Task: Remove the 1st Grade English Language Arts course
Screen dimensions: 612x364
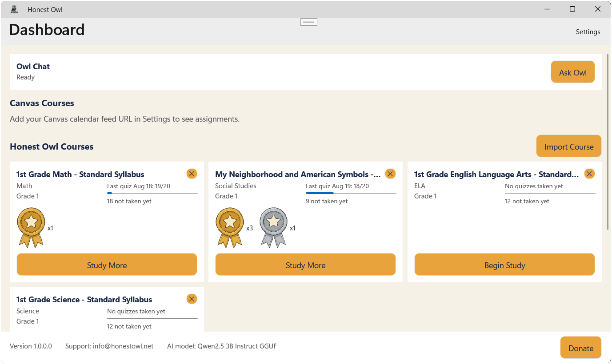Action: click(589, 174)
